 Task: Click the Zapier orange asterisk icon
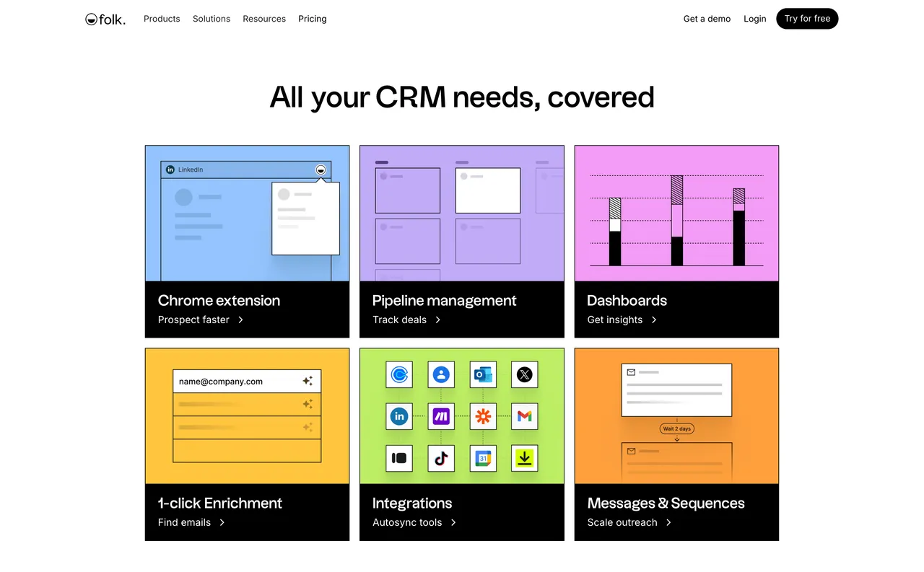(483, 416)
